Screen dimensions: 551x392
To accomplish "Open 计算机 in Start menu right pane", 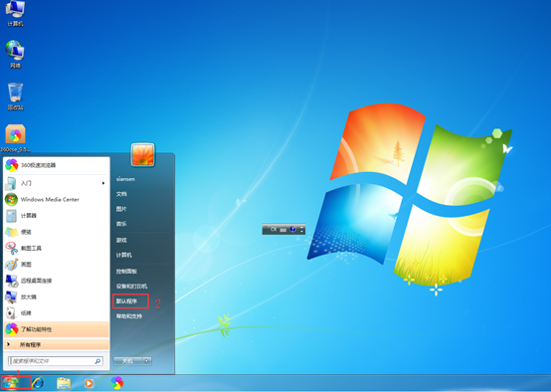I will coord(124,255).
